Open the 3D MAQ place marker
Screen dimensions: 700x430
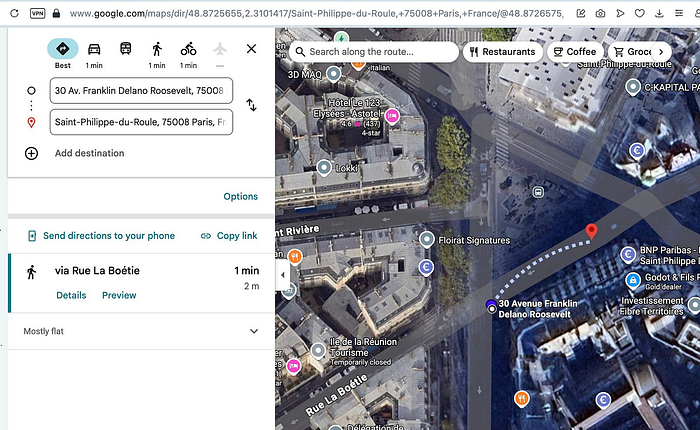point(333,73)
